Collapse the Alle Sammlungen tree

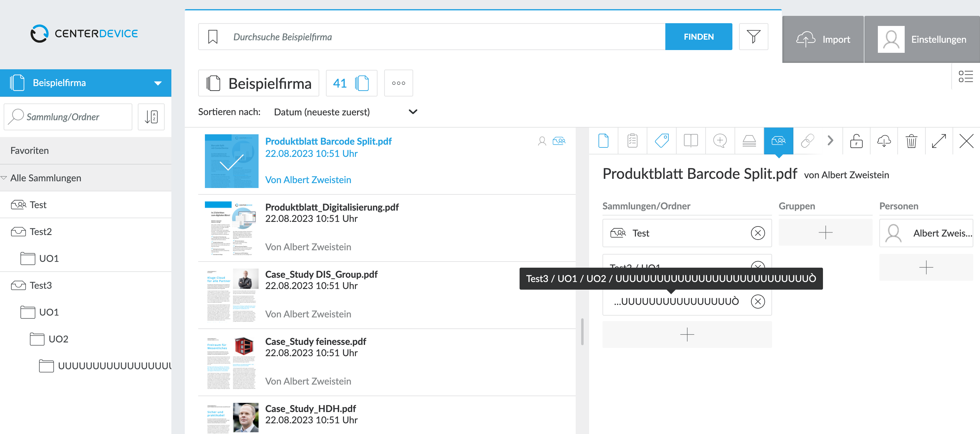[4, 178]
